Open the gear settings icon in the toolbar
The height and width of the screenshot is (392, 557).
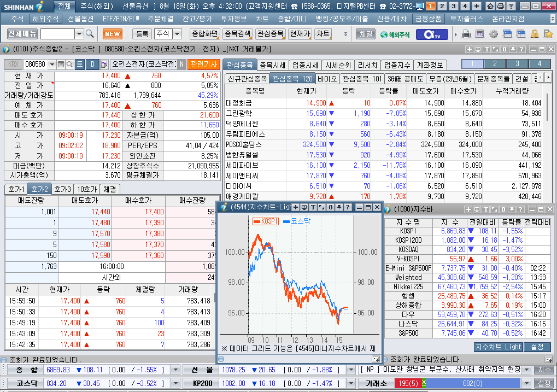[x=494, y=34]
